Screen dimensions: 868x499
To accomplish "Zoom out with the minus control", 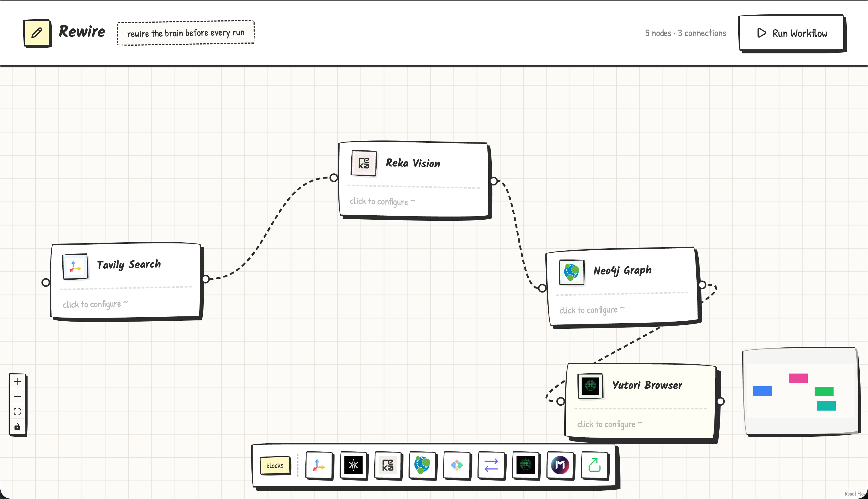I will coord(17,397).
